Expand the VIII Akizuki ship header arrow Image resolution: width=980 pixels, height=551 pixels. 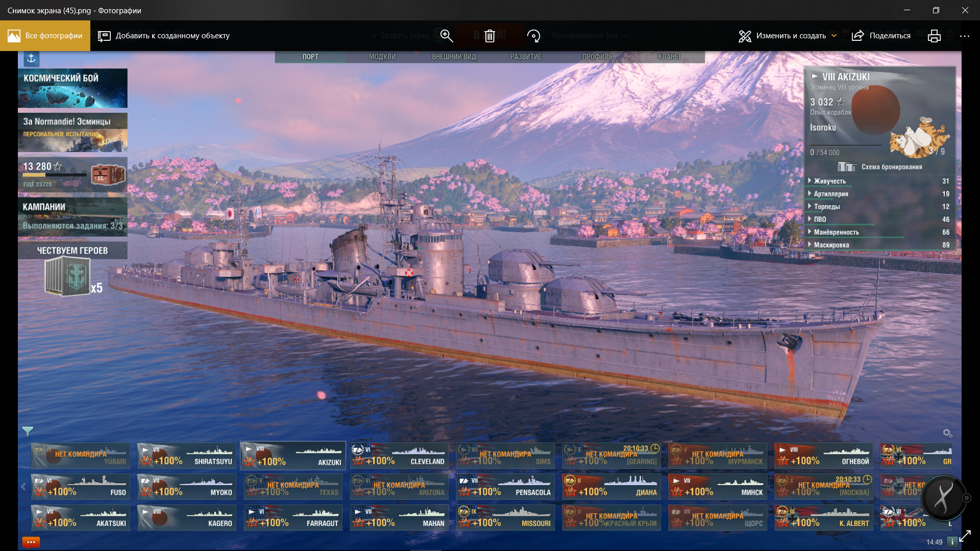click(x=815, y=77)
